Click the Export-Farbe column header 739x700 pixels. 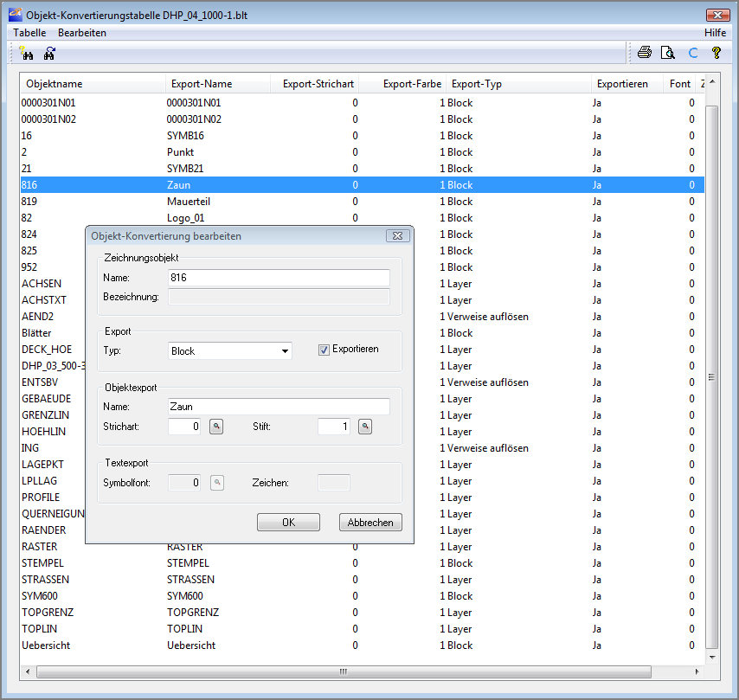point(402,83)
